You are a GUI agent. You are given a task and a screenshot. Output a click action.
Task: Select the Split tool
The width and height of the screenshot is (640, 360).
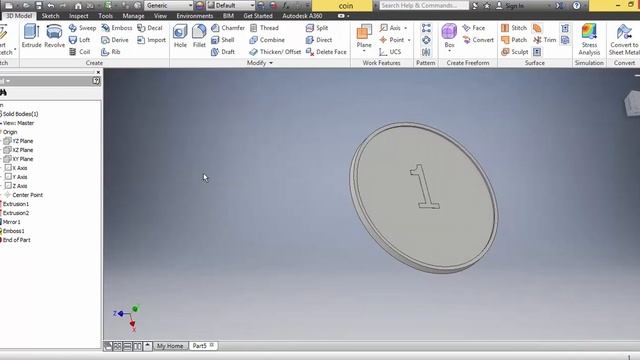[317, 28]
